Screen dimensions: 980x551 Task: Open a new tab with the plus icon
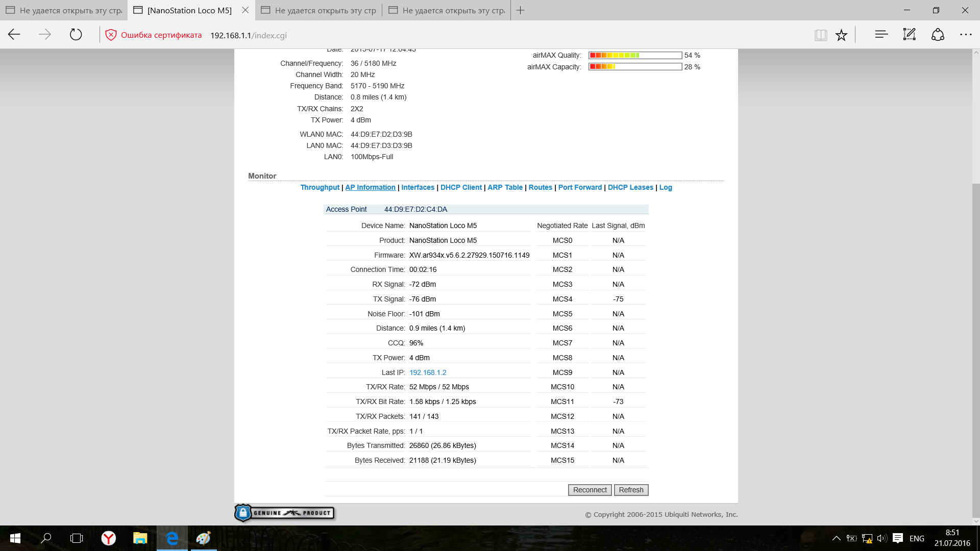coord(520,10)
